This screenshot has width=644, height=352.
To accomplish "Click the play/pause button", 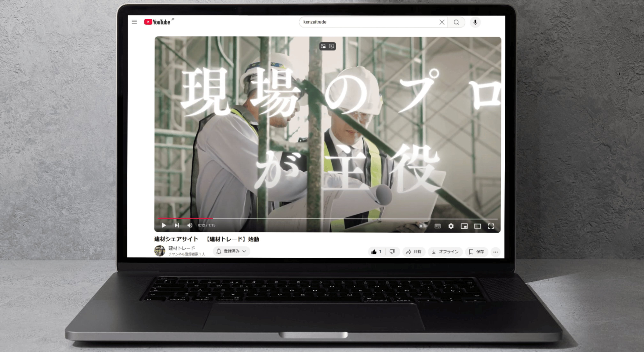I will [x=164, y=225].
